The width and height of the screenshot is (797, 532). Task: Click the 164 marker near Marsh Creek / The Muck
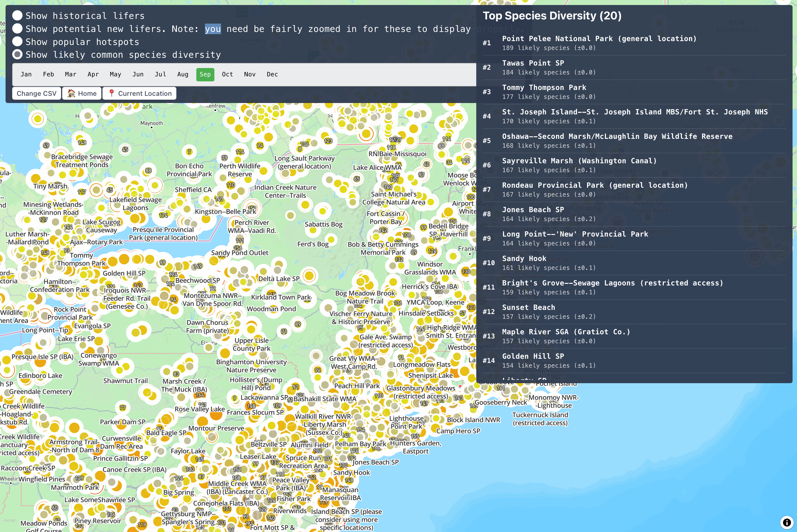pos(200,395)
